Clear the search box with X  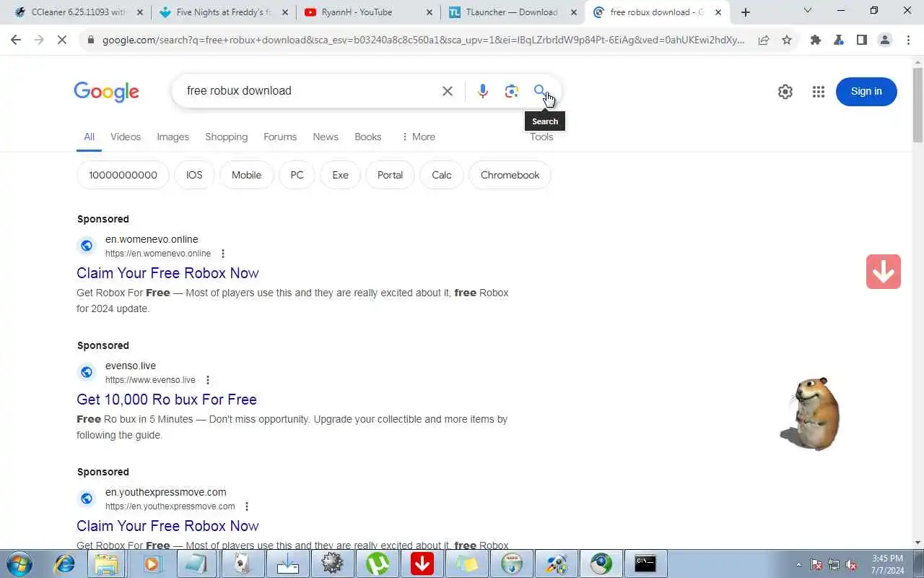click(448, 91)
